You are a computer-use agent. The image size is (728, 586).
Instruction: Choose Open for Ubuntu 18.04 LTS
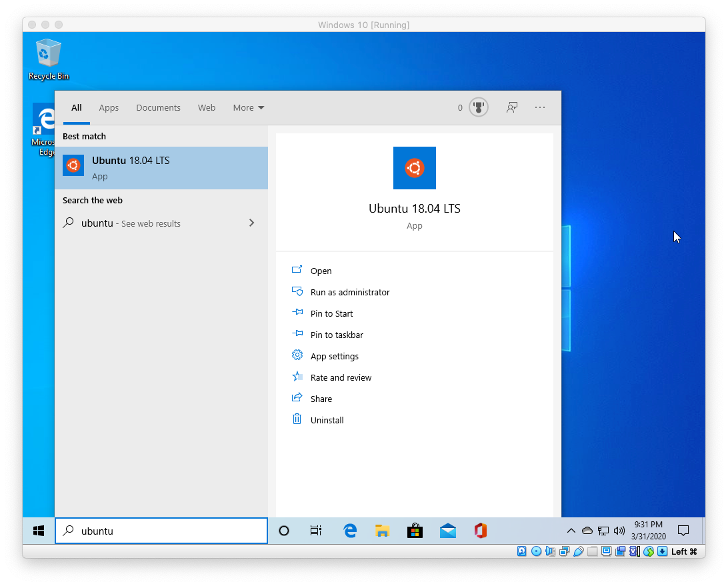point(321,271)
